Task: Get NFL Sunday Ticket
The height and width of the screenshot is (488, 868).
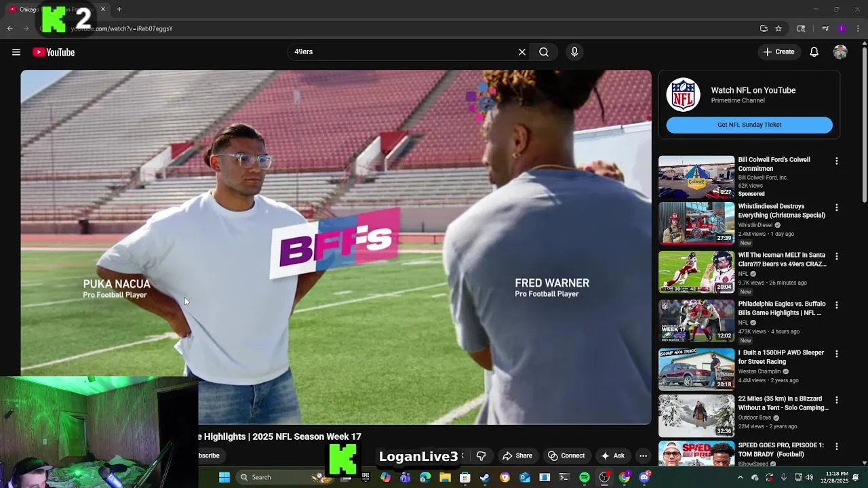Action: (x=749, y=125)
